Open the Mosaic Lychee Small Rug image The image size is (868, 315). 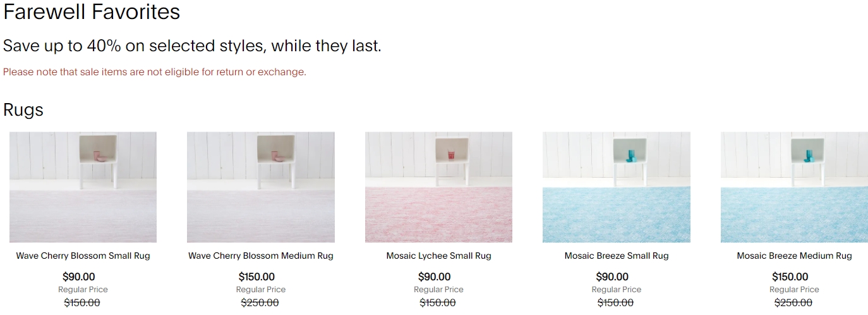click(x=438, y=187)
